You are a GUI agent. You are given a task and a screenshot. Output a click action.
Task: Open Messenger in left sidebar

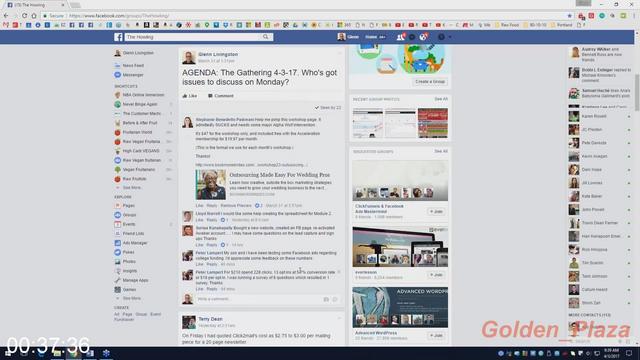tap(133, 75)
